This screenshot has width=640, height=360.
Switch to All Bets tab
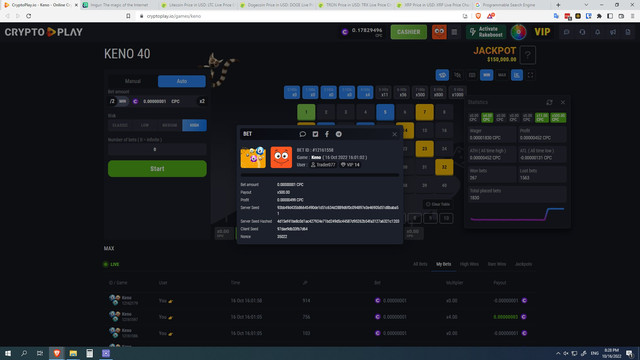(x=420, y=264)
